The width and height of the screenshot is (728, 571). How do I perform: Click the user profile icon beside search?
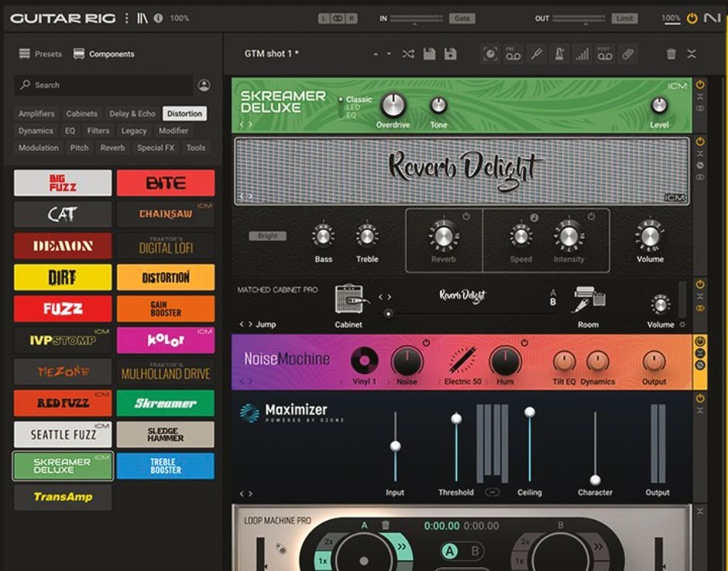coord(204,85)
